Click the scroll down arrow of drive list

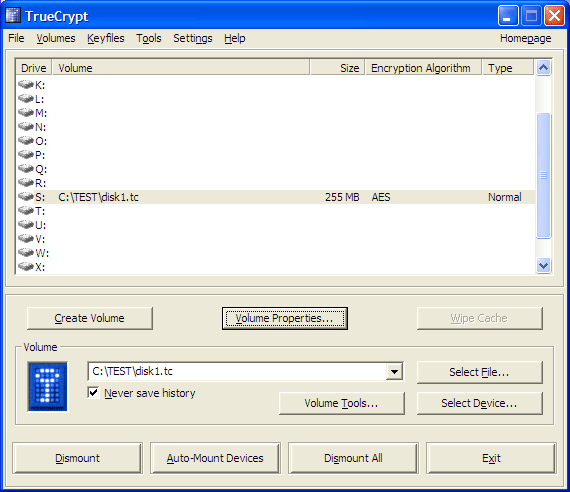tap(543, 265)
